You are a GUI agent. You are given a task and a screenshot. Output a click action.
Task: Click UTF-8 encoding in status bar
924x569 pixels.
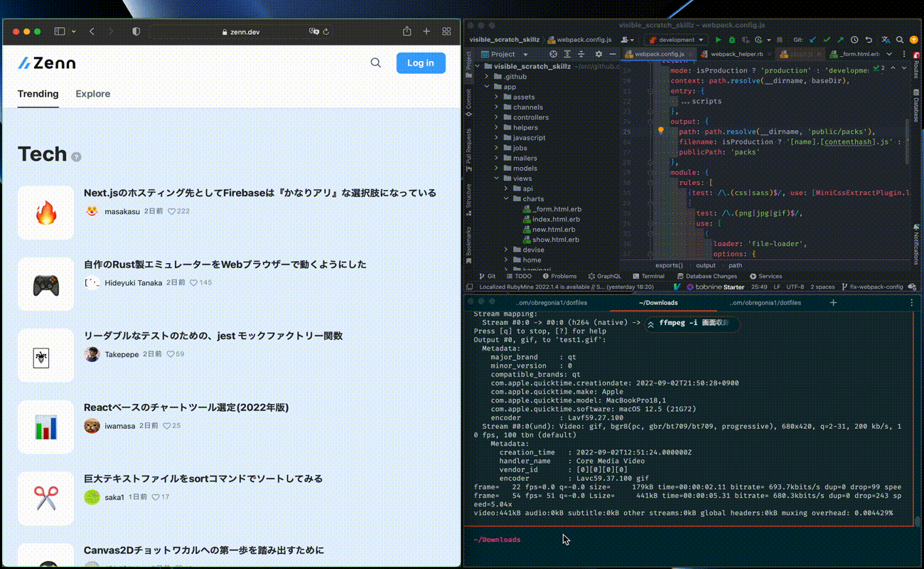(x=795, y=287)
